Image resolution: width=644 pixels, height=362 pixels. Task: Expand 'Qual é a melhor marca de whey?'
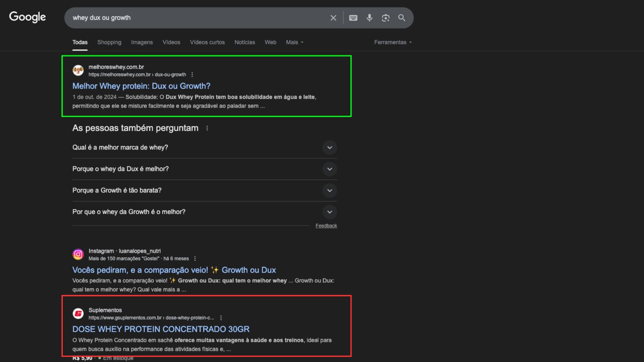(x=330, y=148)
